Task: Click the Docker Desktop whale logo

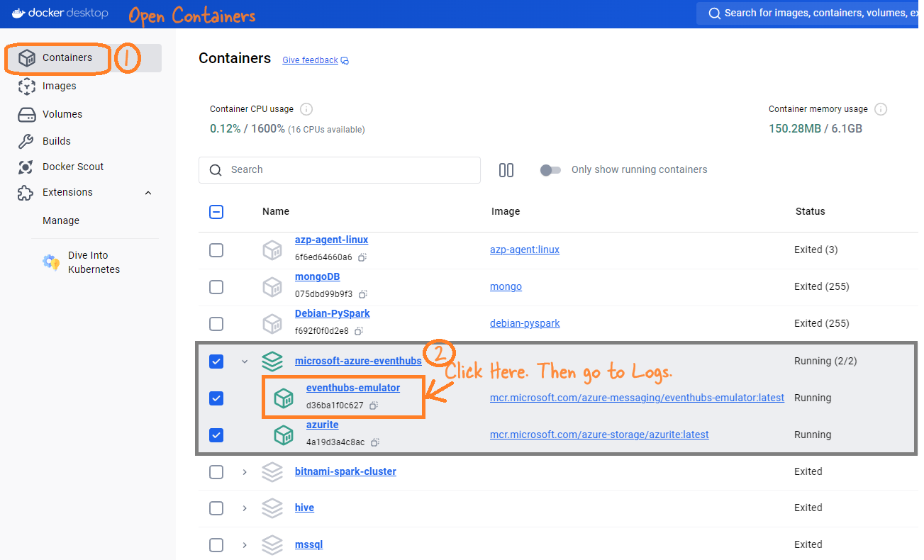Action: pos(19,13)
